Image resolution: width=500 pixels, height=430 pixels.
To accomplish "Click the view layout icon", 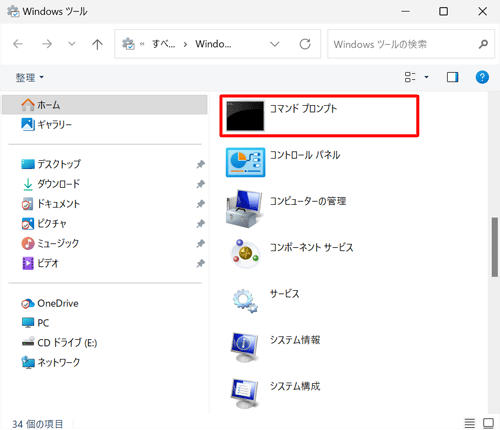I will pyautogui.click(x=410, y=77).
